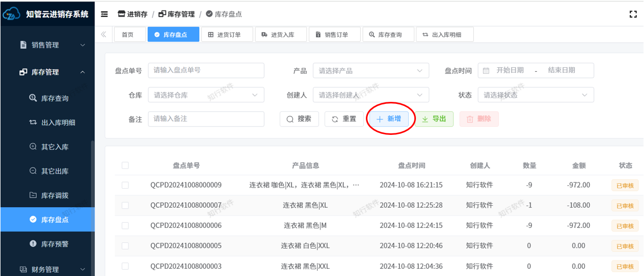Click the 新增 button

[x=389, y=119]
